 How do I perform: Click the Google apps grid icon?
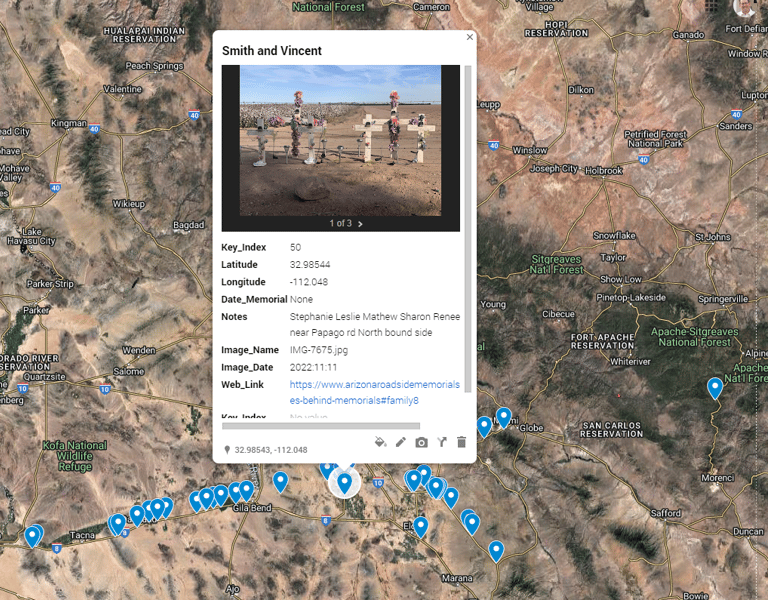pyautogui.click(x=711, y=6)
